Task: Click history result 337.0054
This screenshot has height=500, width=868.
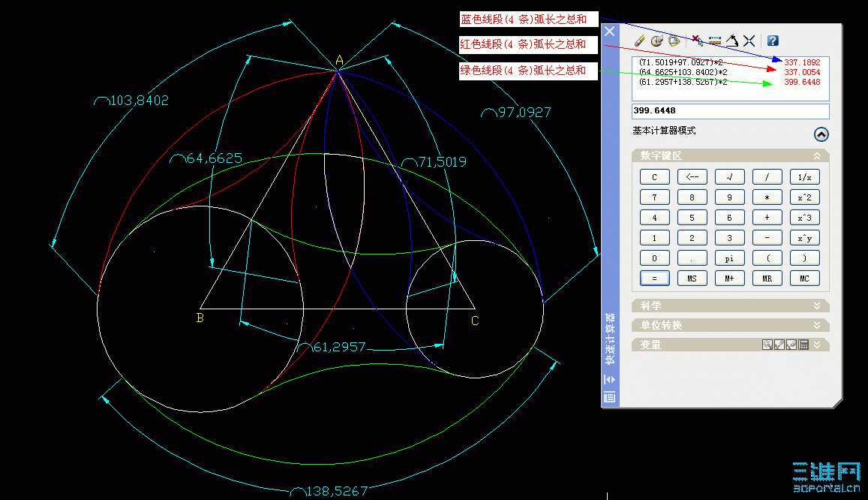Action: point(802,72)
